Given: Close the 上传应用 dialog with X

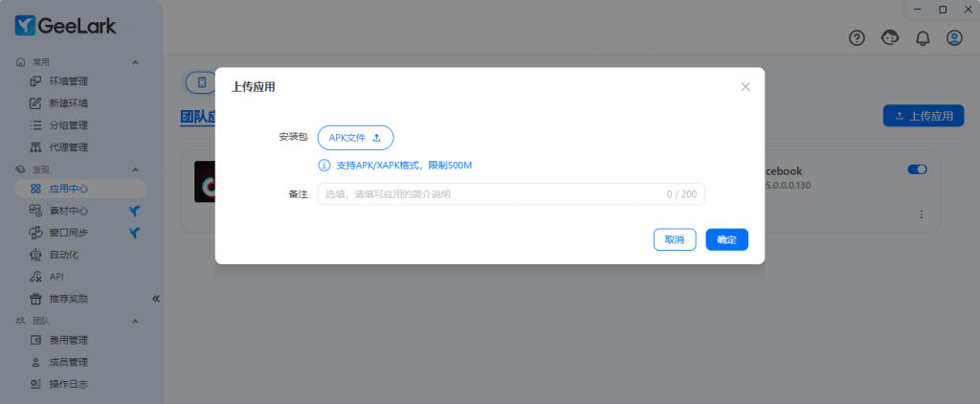Looking at the screenshot, I should point(746,86).
